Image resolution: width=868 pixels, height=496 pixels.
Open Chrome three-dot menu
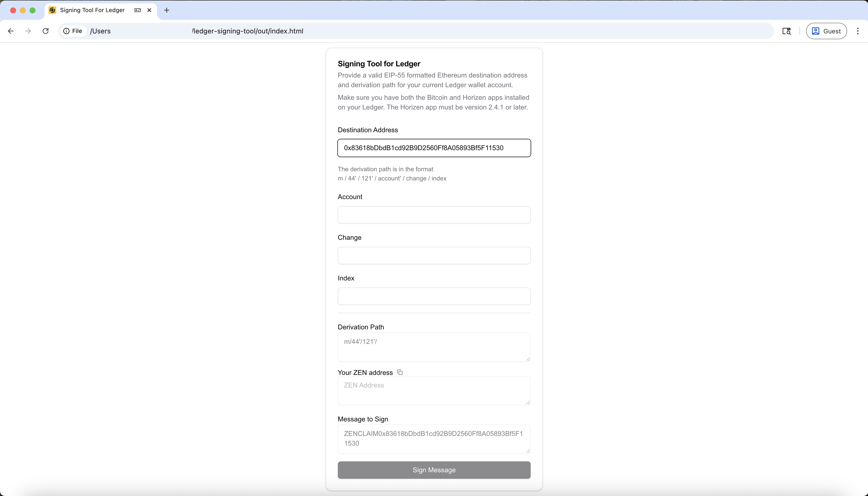857,31
